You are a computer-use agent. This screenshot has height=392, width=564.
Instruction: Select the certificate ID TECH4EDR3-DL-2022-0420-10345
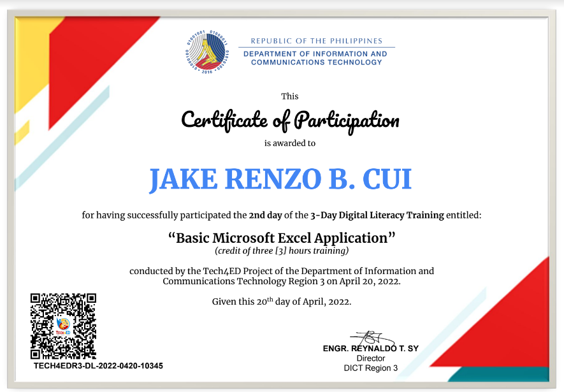[x=97, y=366]
